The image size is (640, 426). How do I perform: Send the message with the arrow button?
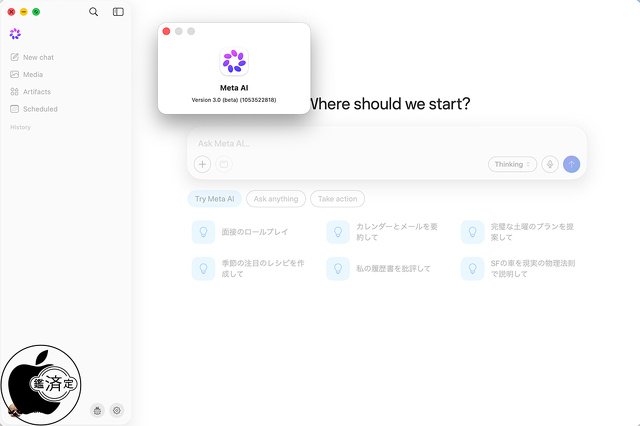[x=571, y=164]
